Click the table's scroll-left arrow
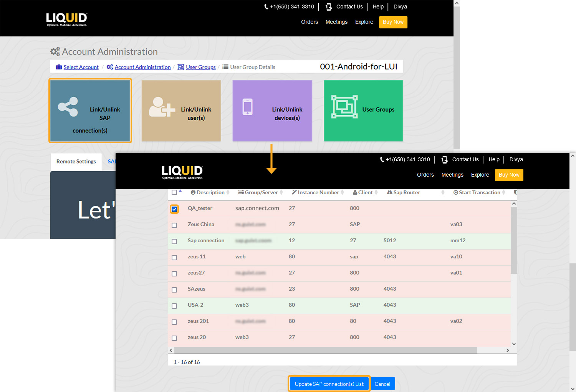Viewport: 576px width, 392px height. [x=171, y=350]
